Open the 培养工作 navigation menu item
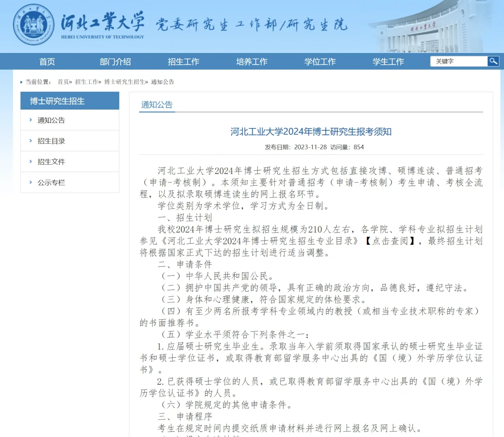Image resolution: width=504 pixels, height=437 pixels. coord(252,62)
